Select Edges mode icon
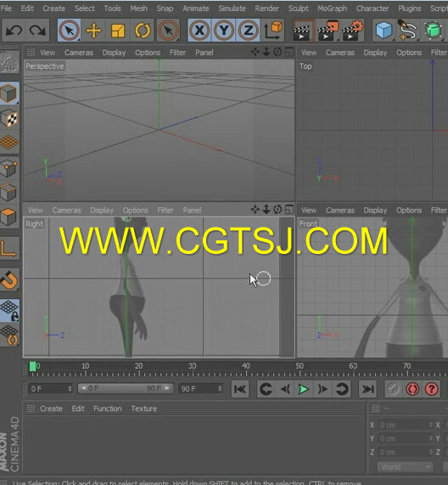The width and height of the screenshot is (448, 485). point(9,193)
